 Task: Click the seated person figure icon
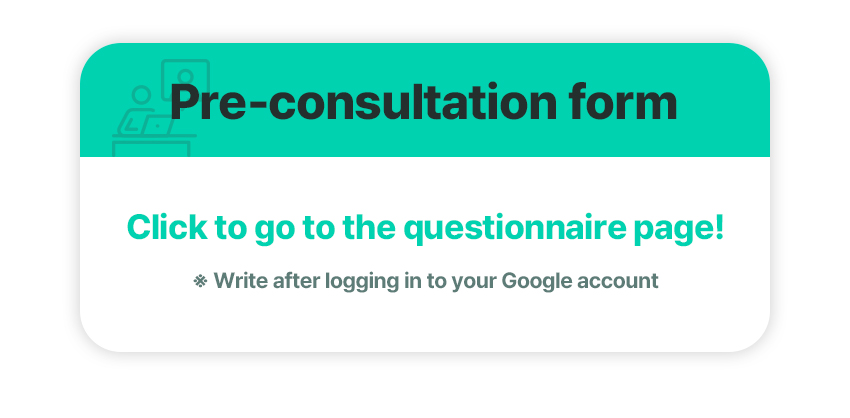137,109
